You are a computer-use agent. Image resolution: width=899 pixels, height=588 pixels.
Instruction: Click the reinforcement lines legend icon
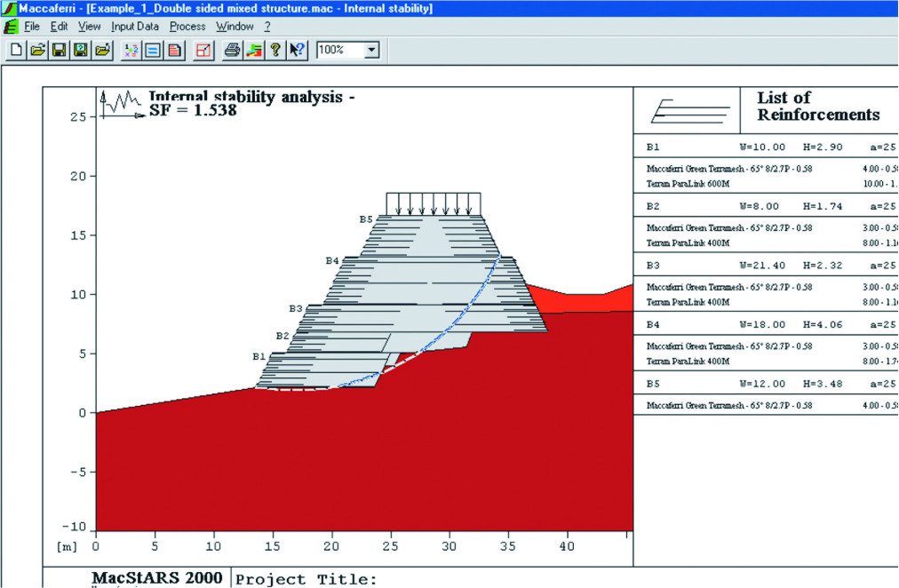[690, 111]
